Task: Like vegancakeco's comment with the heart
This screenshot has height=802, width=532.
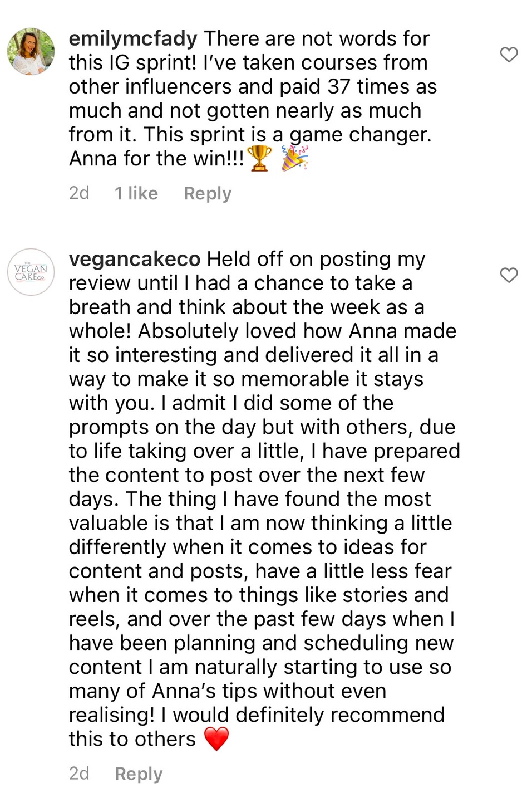Action: (x=509, y=275)
